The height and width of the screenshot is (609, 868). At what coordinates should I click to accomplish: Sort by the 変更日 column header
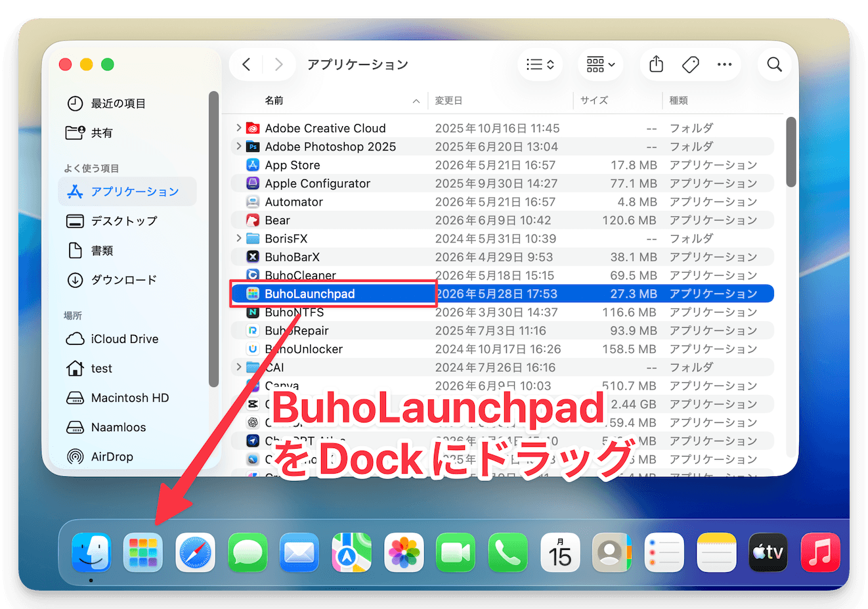449,101
